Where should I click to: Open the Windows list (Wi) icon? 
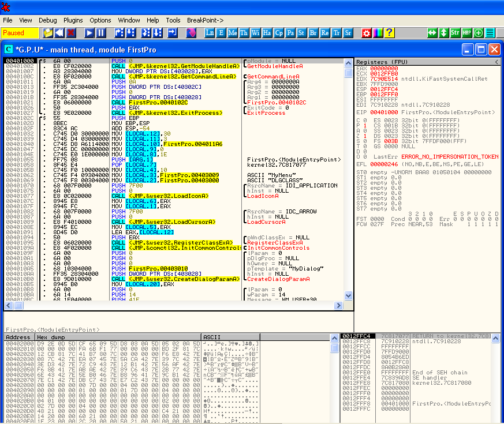click(256, 33)
